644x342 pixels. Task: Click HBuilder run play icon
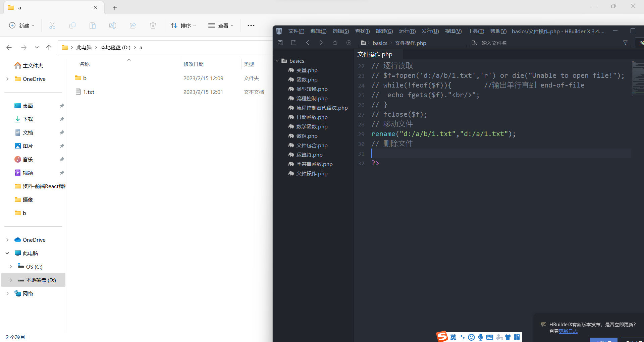pos(349,43)
